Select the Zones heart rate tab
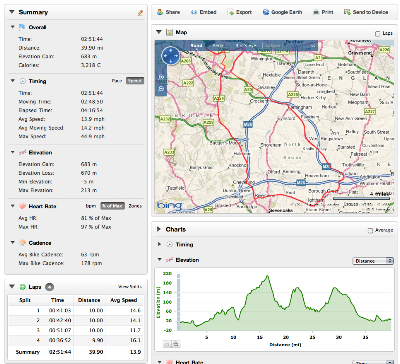 point(135,206)
